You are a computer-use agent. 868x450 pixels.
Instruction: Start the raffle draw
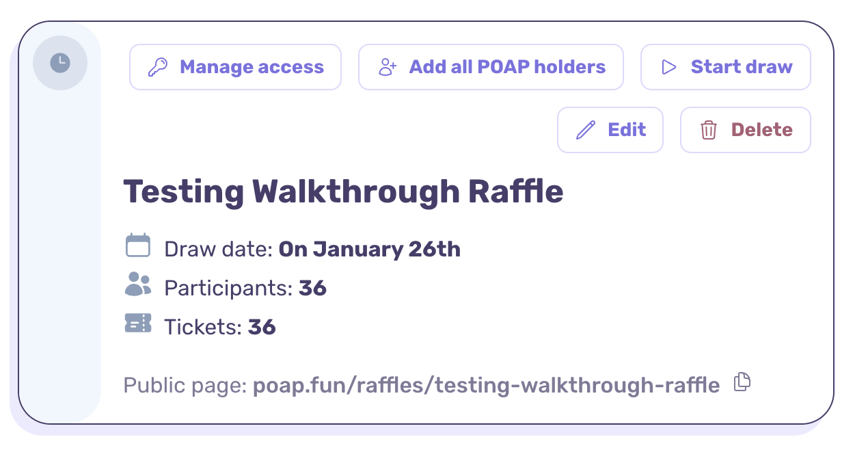tap(726, 66)
